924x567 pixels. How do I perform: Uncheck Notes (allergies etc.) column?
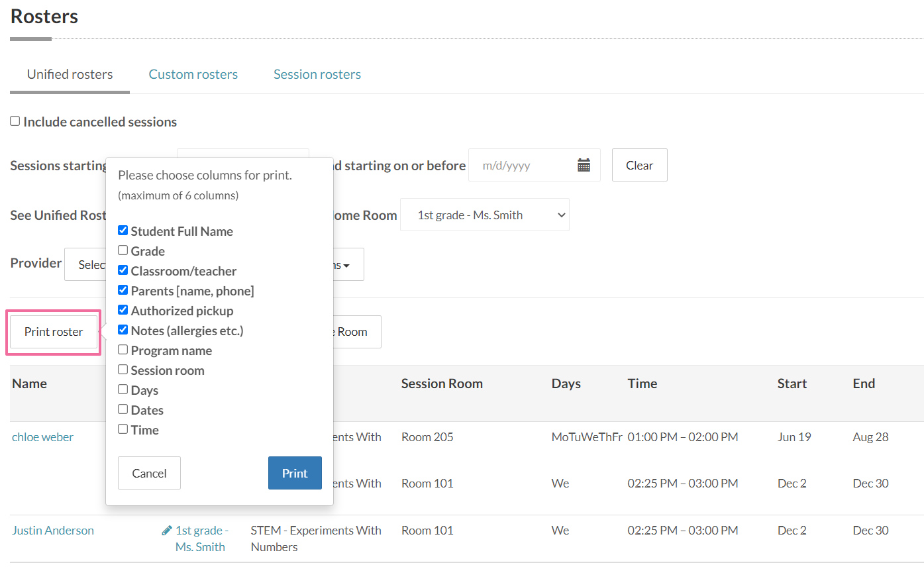coord(123,330)
